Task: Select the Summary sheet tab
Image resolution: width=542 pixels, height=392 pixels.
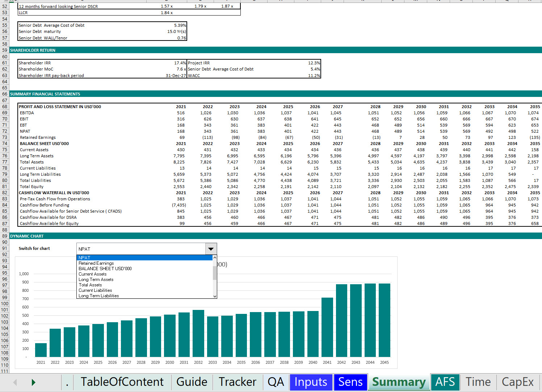Action: (399, 382)
